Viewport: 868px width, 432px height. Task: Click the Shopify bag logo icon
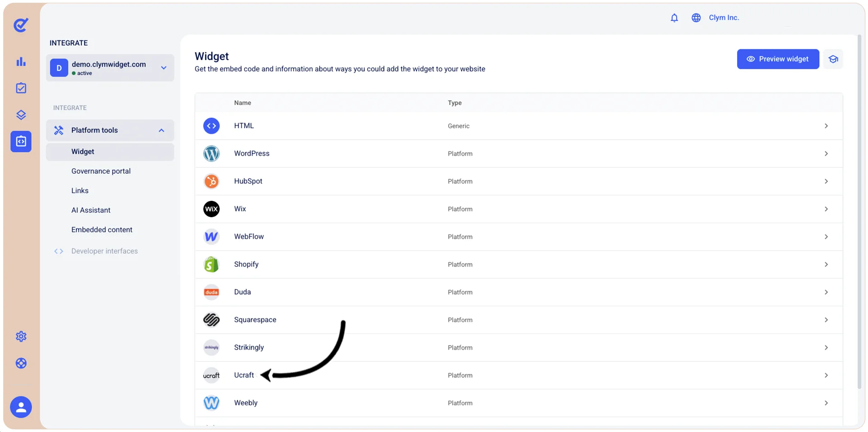[x=211, y=264]
